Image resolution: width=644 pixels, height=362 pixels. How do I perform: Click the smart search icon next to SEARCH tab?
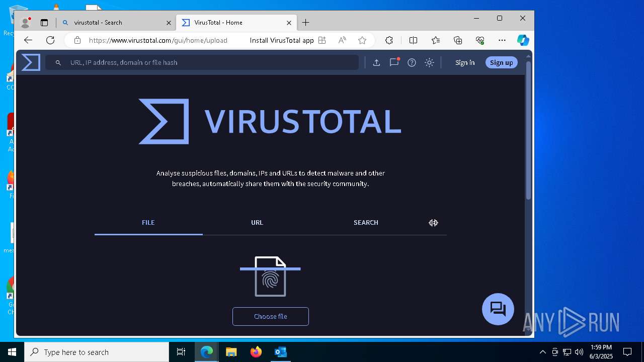(433, 223)
